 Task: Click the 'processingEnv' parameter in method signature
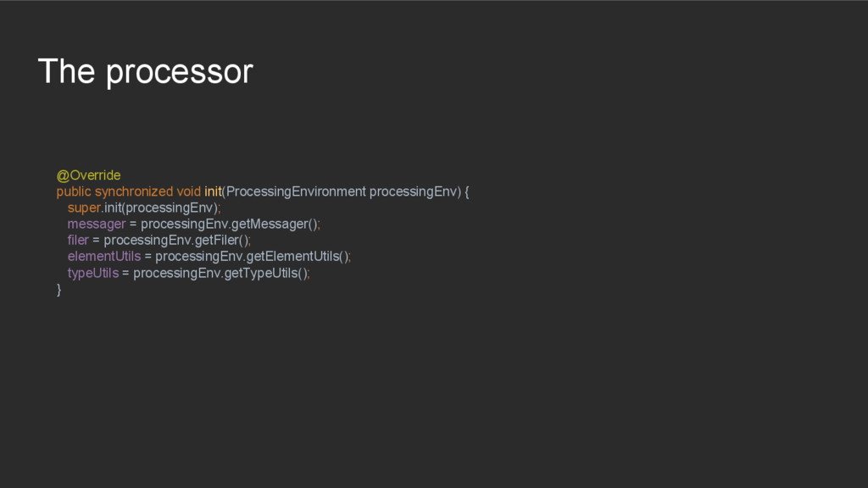(x=415, y=191)
